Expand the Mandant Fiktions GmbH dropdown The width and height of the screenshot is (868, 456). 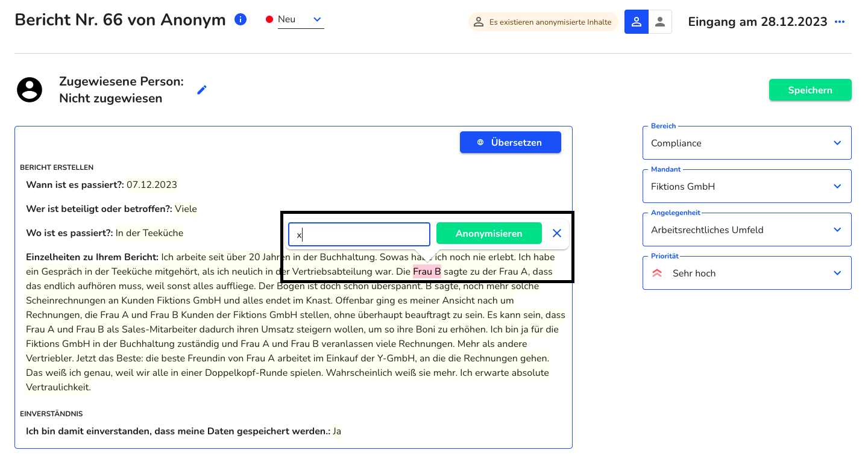(x=747, y=186)
